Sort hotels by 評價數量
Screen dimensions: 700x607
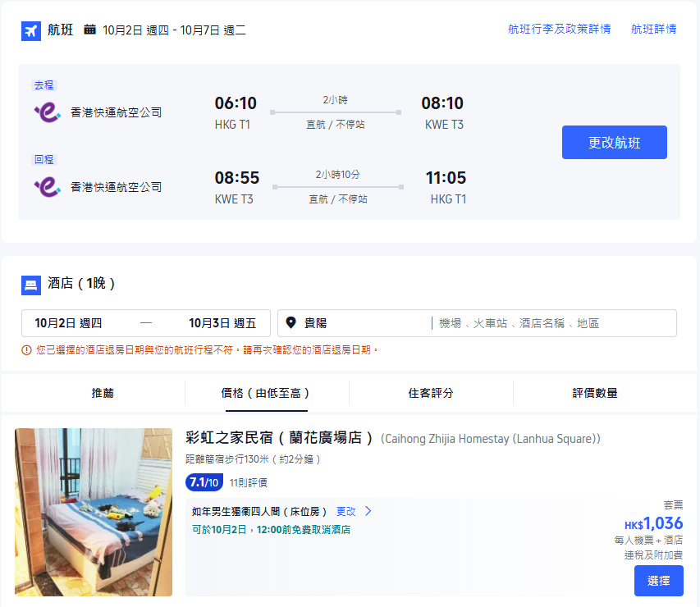(x=596, y=393)
